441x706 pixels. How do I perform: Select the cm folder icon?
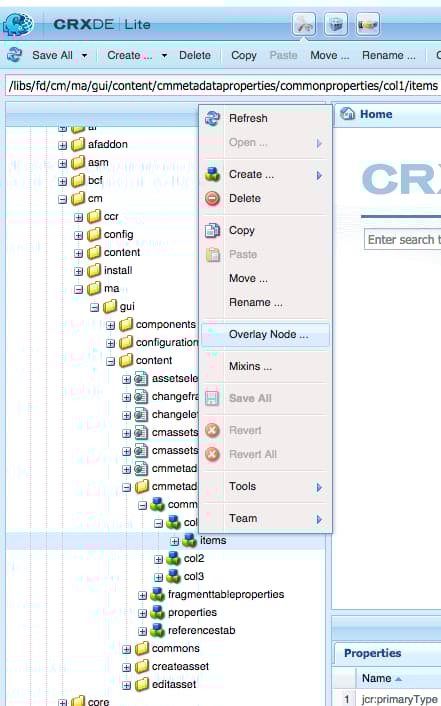78,198
